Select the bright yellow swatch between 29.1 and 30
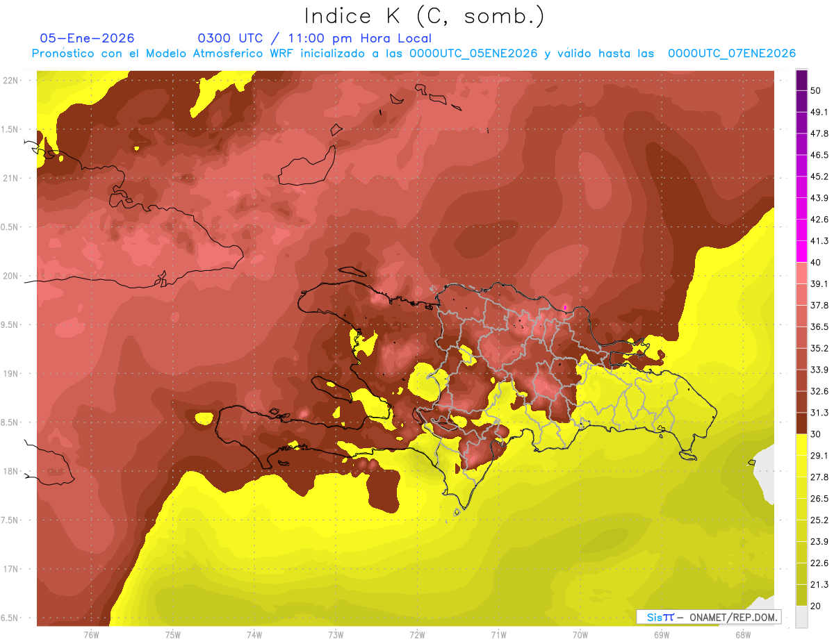Viewport: 834px width, 644px height. [802, 445]
